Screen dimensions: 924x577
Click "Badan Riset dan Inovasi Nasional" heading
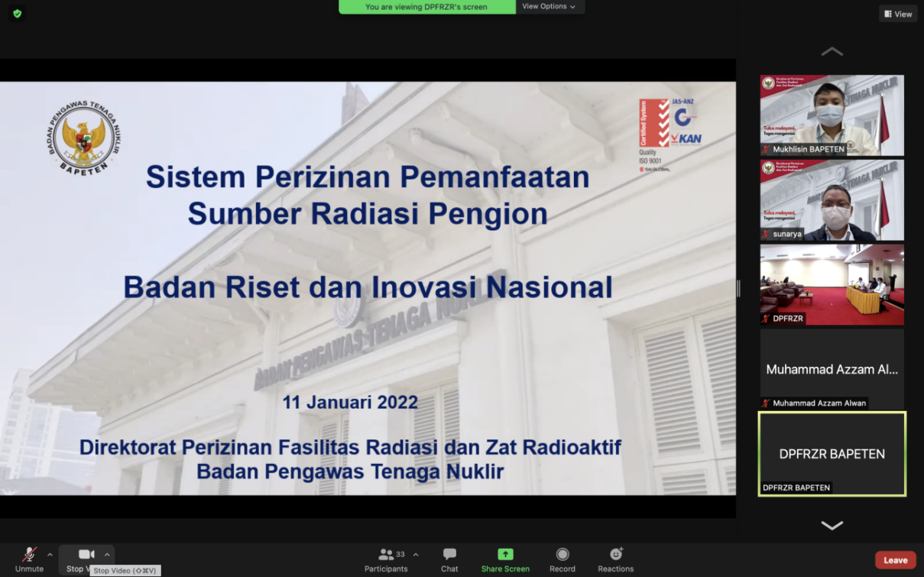[x=368, y=287]
